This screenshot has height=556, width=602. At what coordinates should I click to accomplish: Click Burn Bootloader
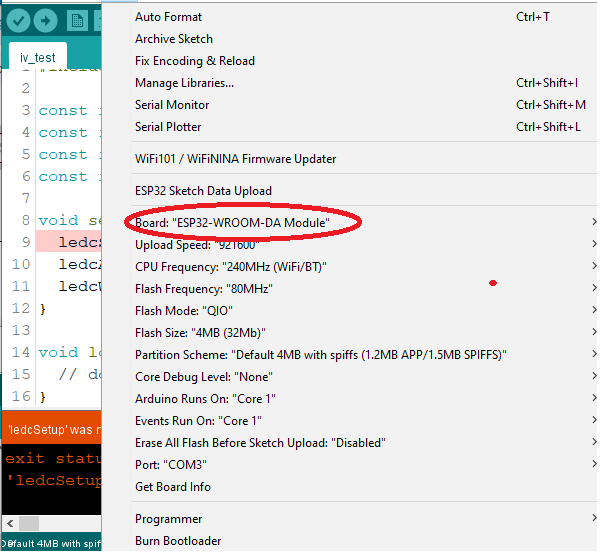[178, 541]
